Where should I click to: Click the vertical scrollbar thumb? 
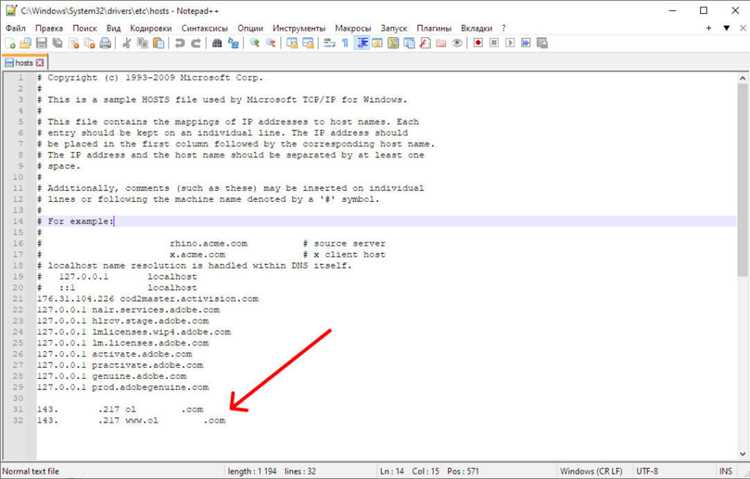[x=742, y=179]
